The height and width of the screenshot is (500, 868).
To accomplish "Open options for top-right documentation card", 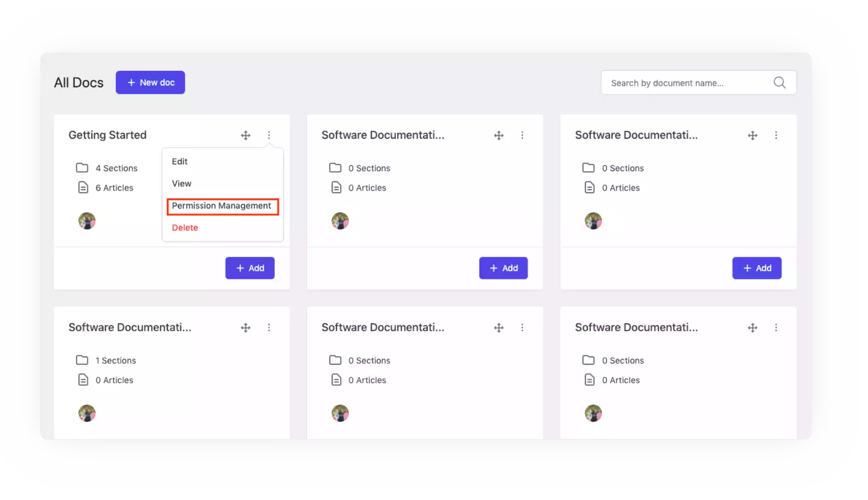I will [776, 135].
